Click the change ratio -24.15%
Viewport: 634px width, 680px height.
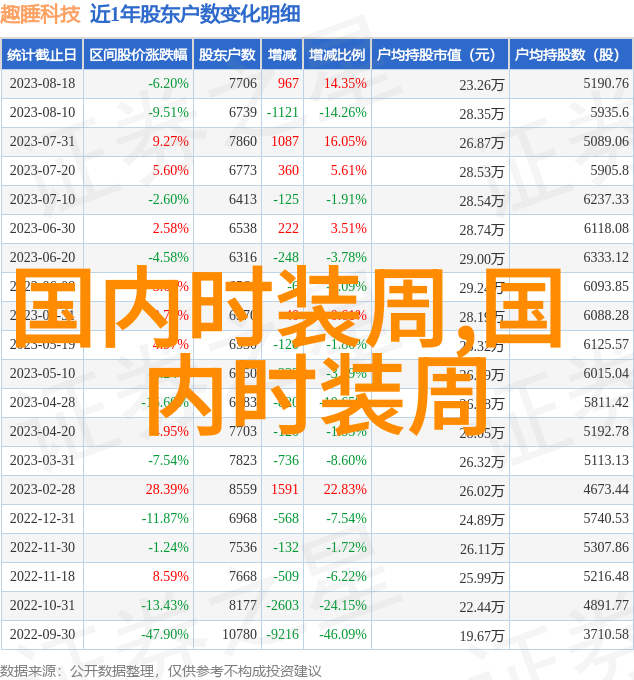coord(343,605)
